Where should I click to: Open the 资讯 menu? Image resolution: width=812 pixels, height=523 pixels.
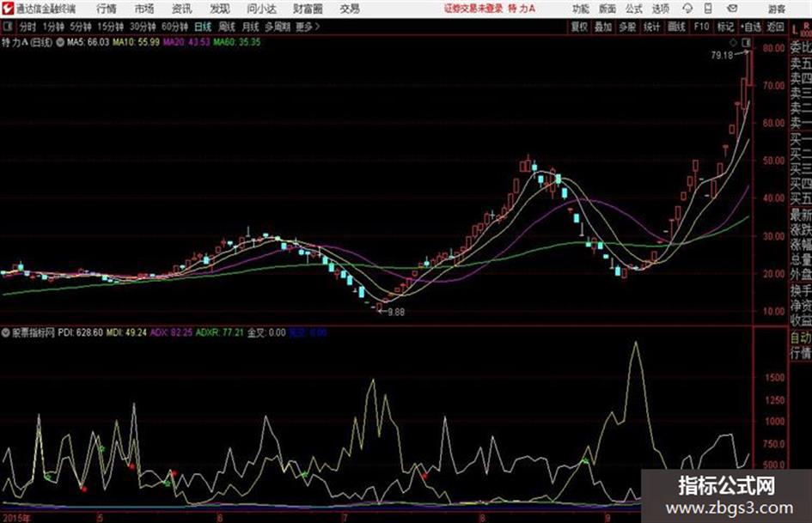[x=182, y=9]
